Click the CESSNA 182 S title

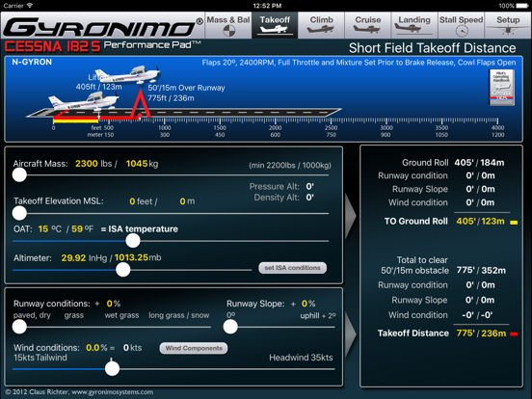[53, 47]
